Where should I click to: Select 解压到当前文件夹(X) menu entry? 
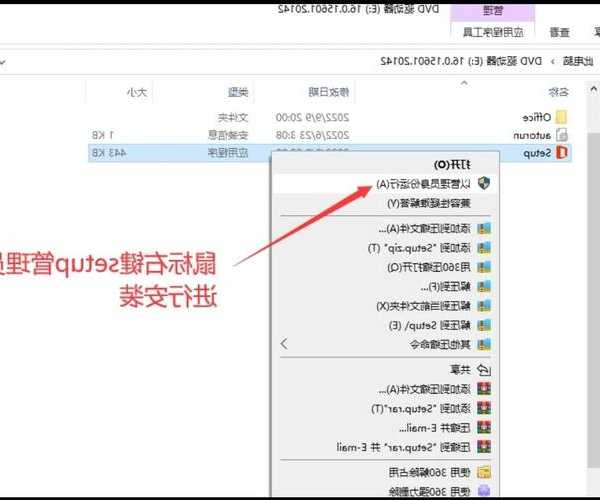click(x=420, y=305)
